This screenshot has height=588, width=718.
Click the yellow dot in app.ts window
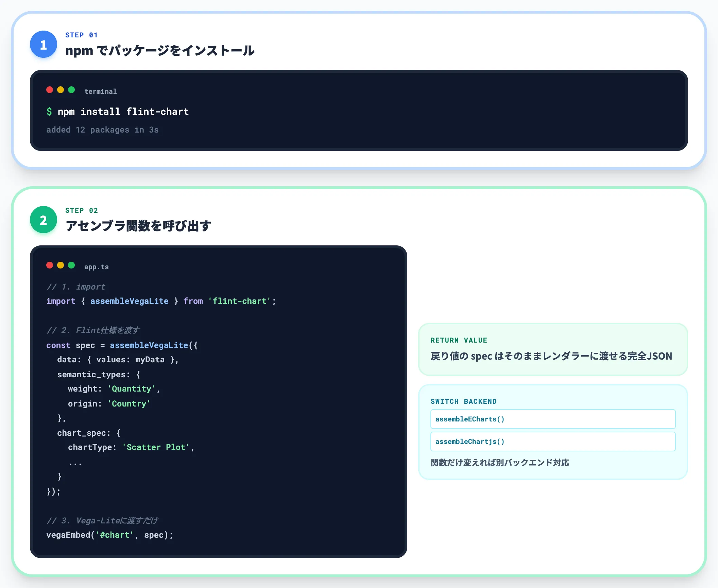tap(61, 265)
